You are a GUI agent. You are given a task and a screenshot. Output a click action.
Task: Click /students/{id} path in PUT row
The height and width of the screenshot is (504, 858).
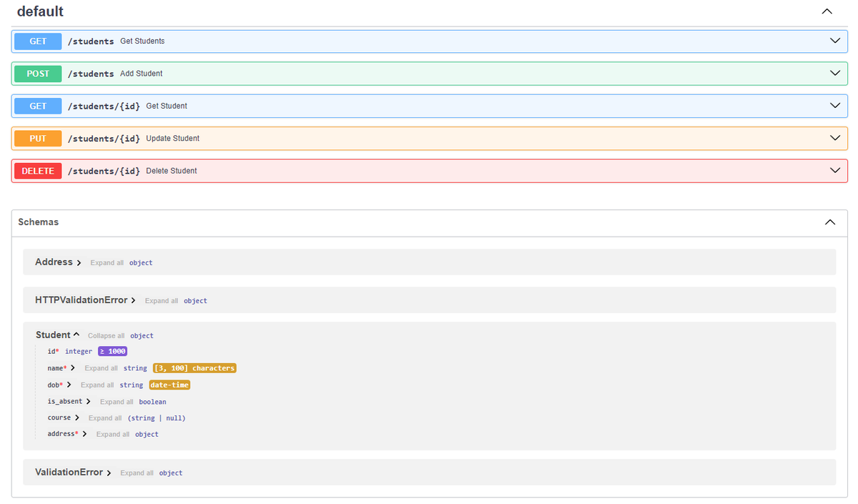(x=104, y=139)
